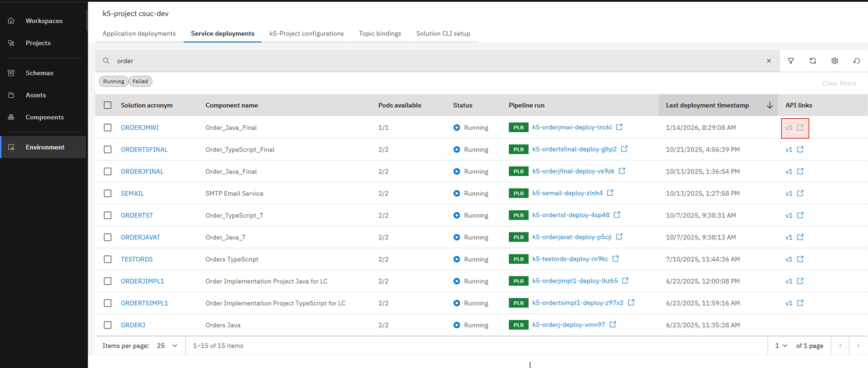Image resolution: width=868 pixels, height=368 pixels.
Task: Open the Assets icon in the sidebar
Action: pos(10,95)
